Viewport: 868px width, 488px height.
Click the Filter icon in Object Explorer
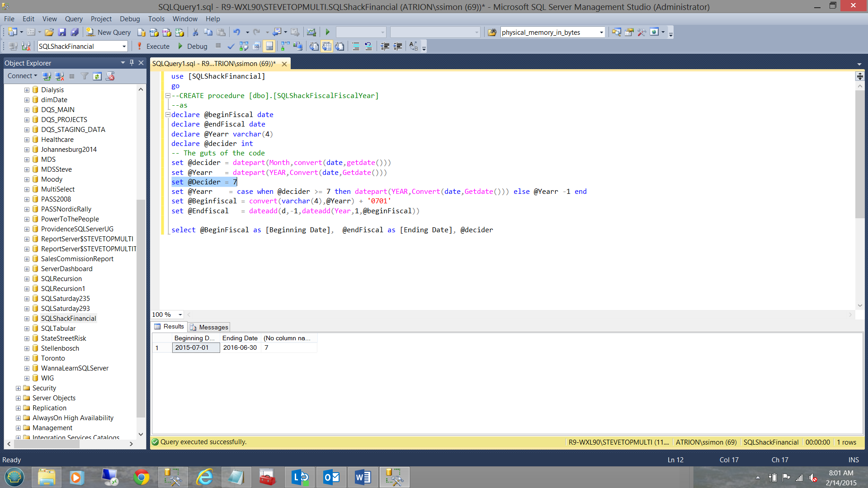click(85, 76)
